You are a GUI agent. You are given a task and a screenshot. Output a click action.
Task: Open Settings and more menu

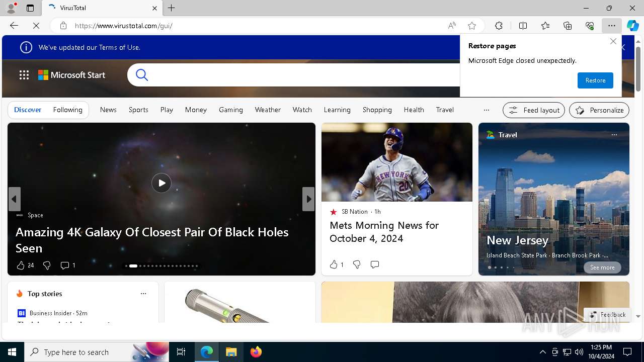[x=612, y=26]
